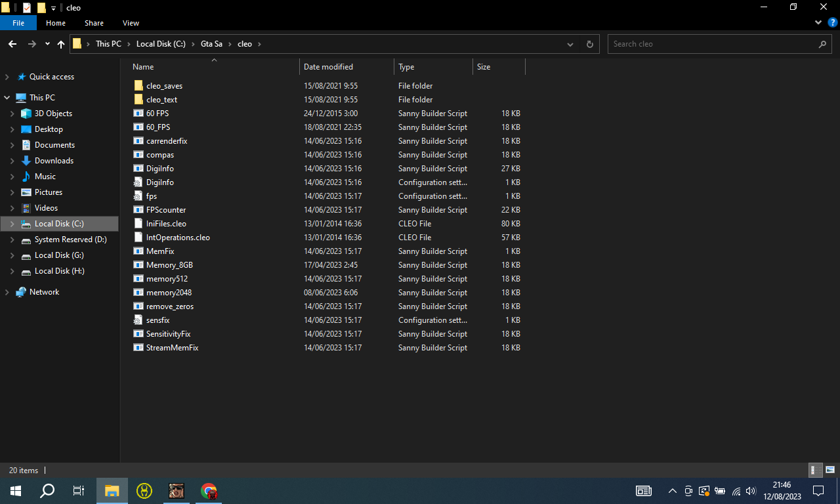The image size is (840, 504).
Task: Expand the ribbon chevron
Action: tap(818, 22)
